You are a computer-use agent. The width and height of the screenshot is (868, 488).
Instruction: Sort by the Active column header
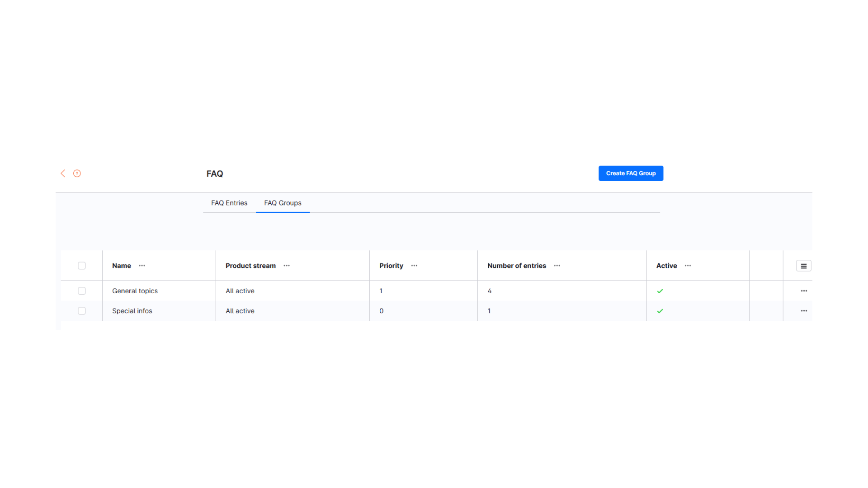[x=666, y=266]
